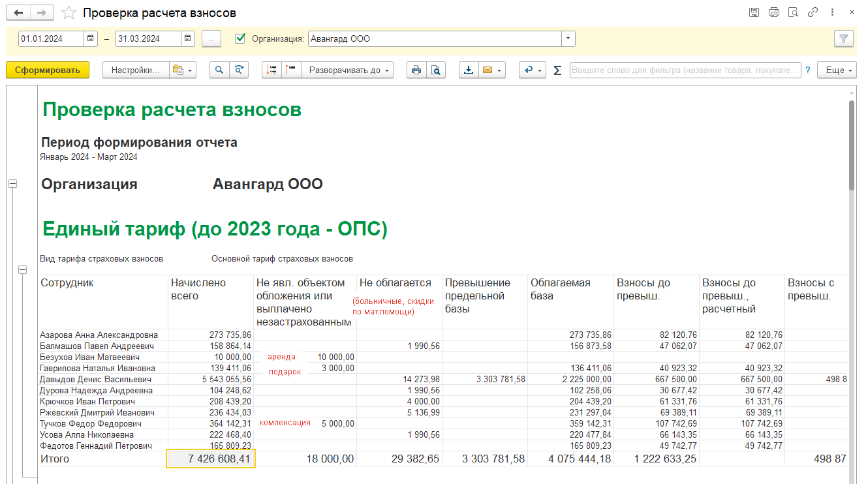Click the preview icon in title bar
The height and width of the screenshot is (484, 868).
[793, 12]
